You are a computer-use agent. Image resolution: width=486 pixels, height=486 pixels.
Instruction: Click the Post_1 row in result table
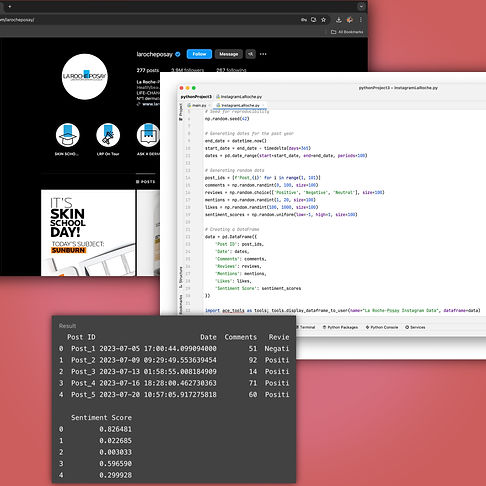tap(174, 349)
